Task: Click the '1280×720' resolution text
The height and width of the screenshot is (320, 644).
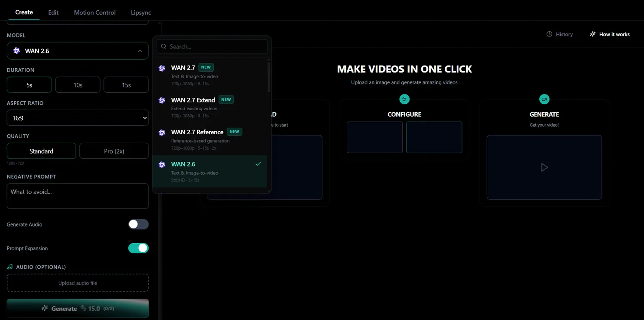Action: point(15,163)
